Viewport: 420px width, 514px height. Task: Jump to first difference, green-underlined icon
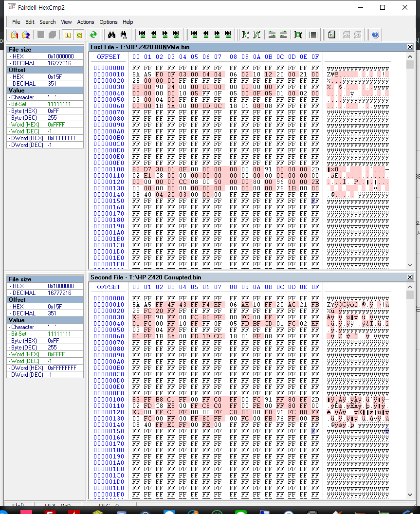coord(142,35)
